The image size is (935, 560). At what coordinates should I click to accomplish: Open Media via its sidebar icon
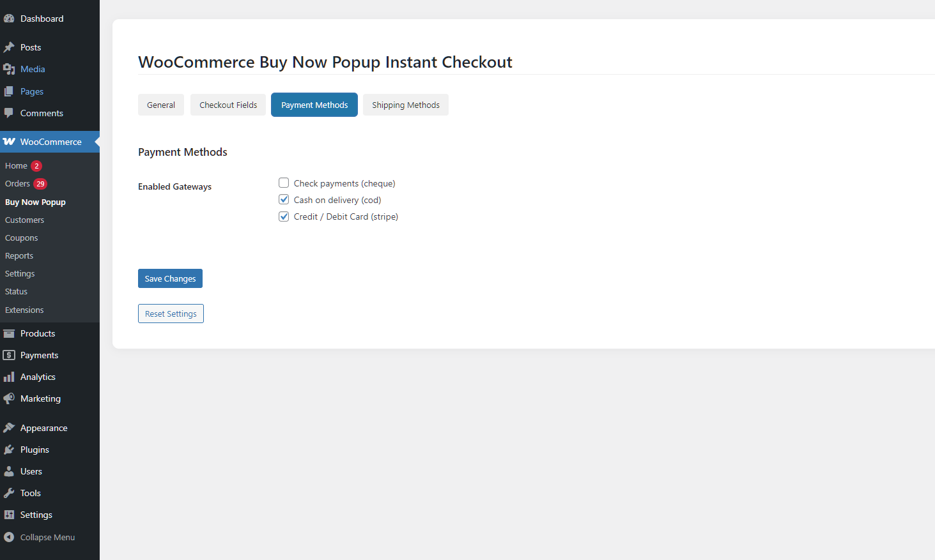9,69
